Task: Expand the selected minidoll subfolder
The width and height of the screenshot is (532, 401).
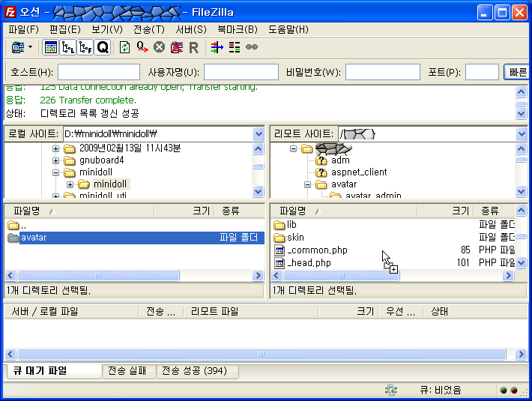Action: point(70,184)
